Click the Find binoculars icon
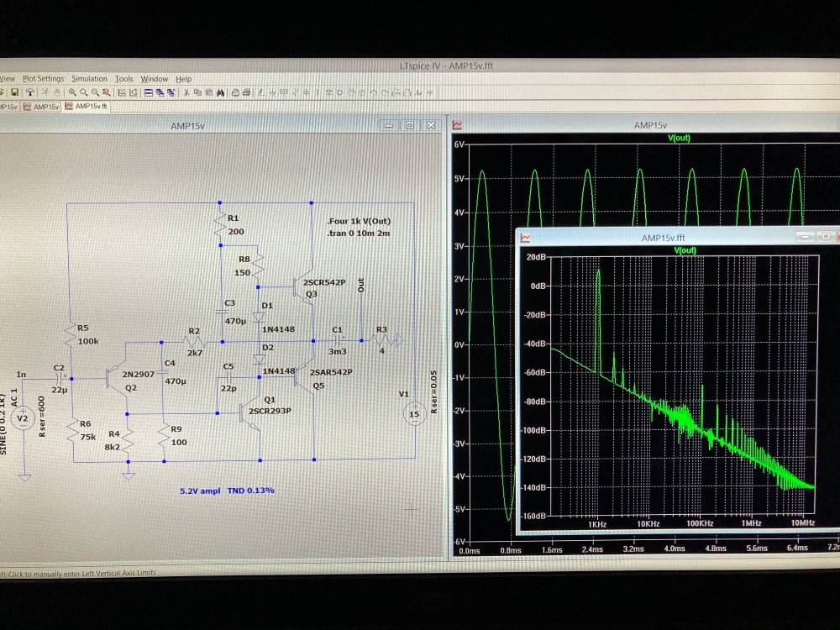The width and height of the screenshot is (840, 630). click(220, 92)
